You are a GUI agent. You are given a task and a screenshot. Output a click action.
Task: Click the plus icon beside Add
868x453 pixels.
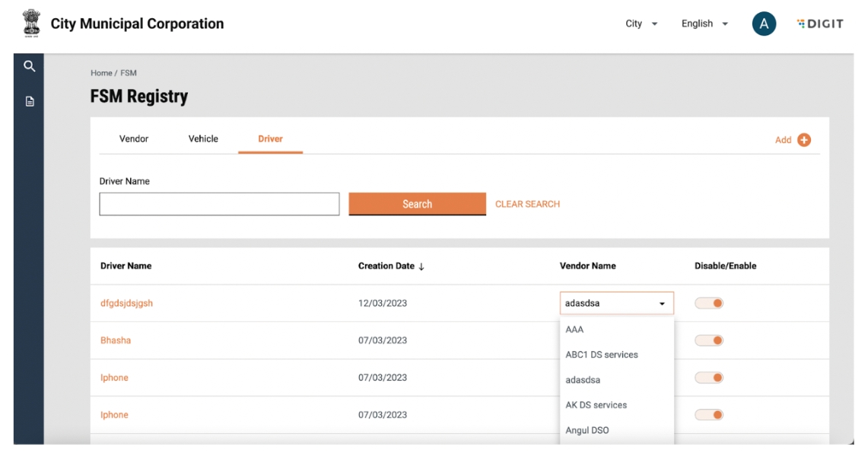(x=804, y=139)
